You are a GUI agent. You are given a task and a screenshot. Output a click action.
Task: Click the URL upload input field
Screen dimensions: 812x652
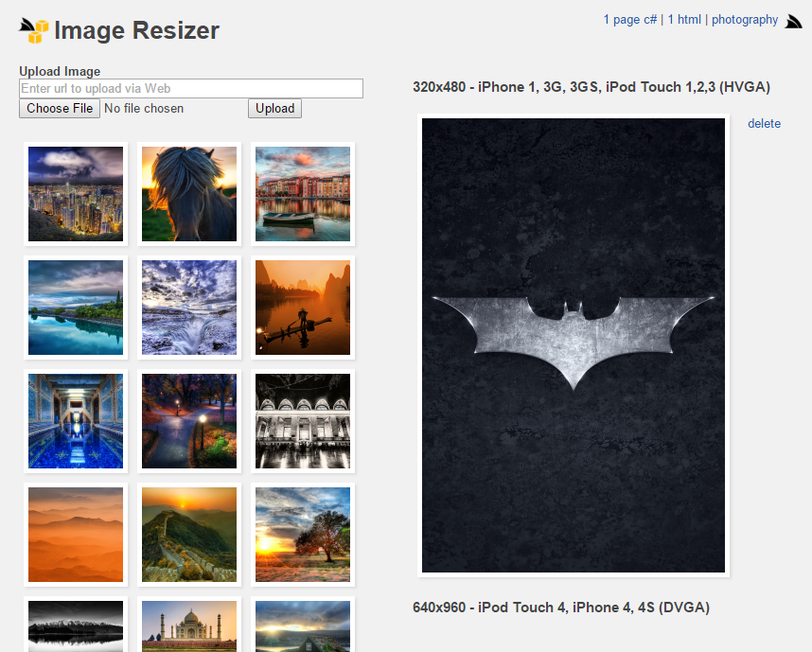(191, 88)
